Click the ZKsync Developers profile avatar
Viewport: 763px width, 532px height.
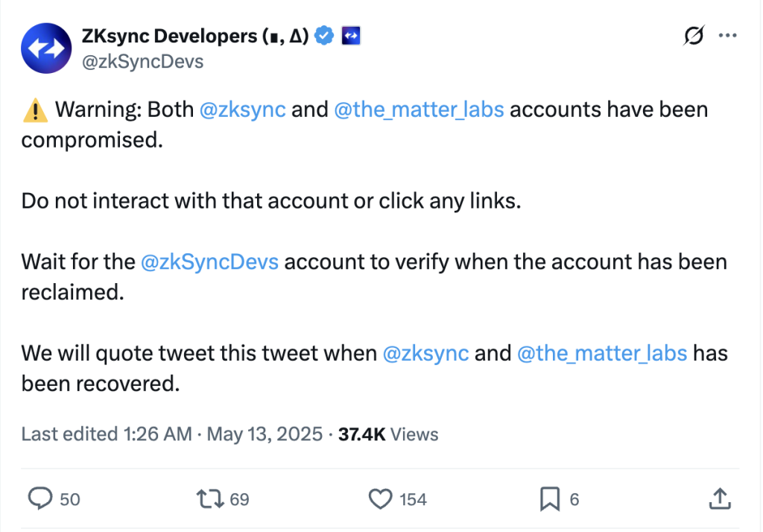(46, 48)
